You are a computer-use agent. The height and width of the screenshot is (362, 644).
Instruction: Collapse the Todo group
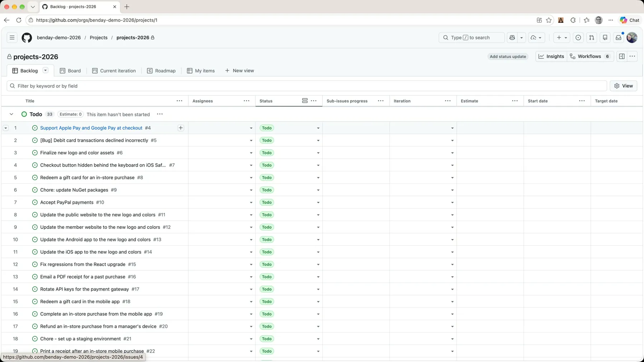11,114
